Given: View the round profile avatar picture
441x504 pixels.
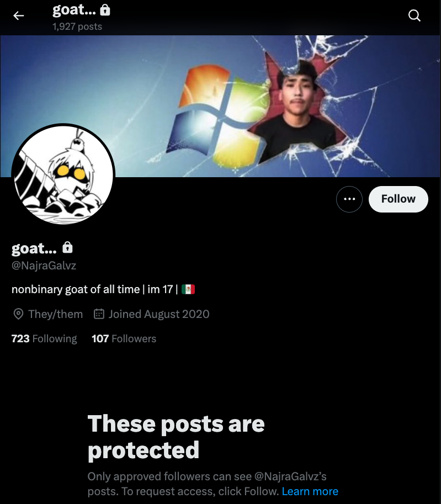Looking at the screenshot, I should pyautogui.click(x=63, y=174).
